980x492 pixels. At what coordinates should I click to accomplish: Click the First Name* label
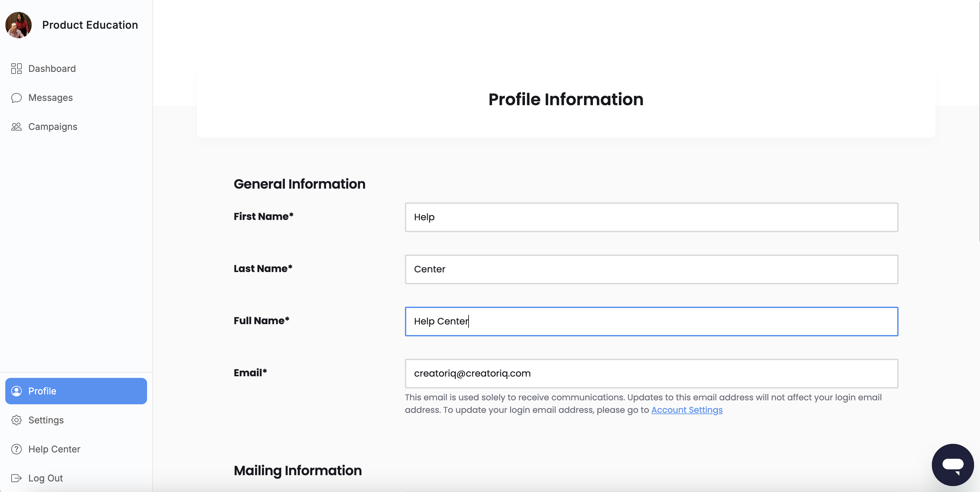click(264, 217)
